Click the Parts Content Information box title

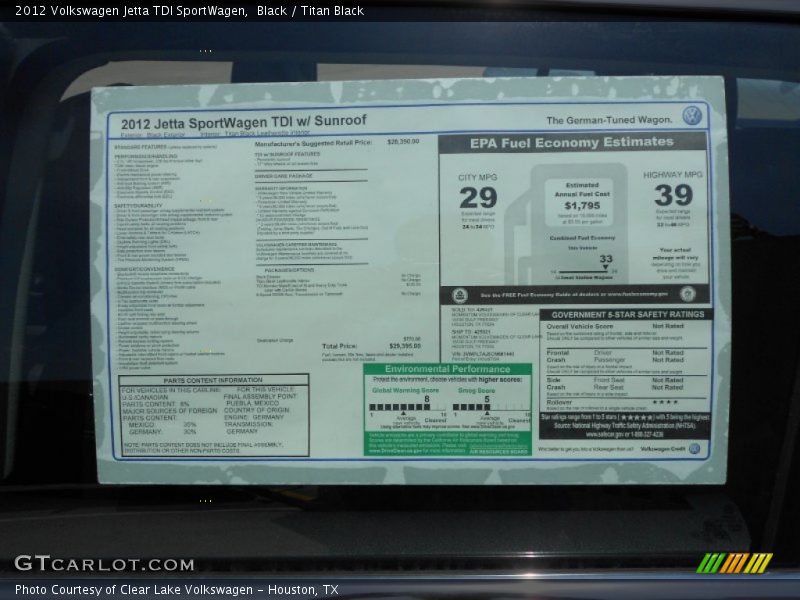click(213, 380)
